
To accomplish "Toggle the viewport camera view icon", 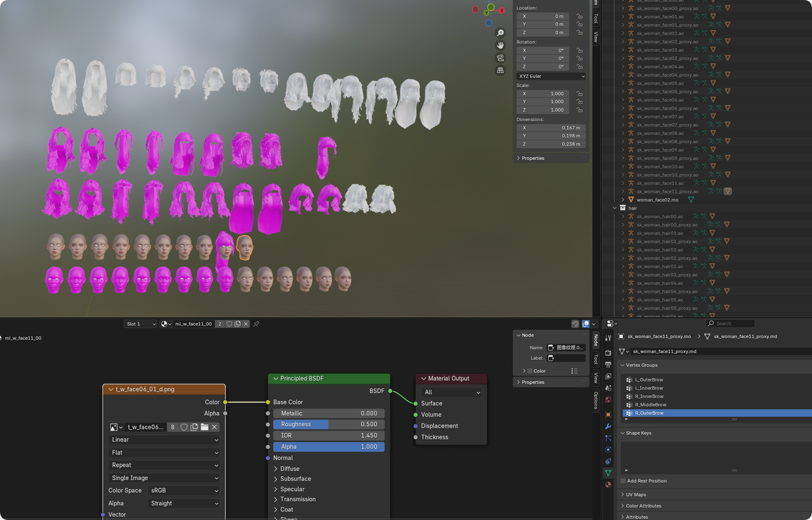I will tap(501, 58).
